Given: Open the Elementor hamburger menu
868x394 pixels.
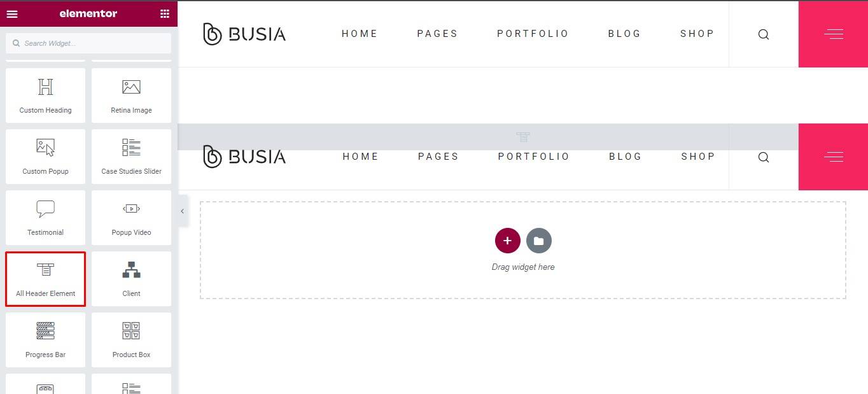Looking at the screenshot, I should [12, 13].
